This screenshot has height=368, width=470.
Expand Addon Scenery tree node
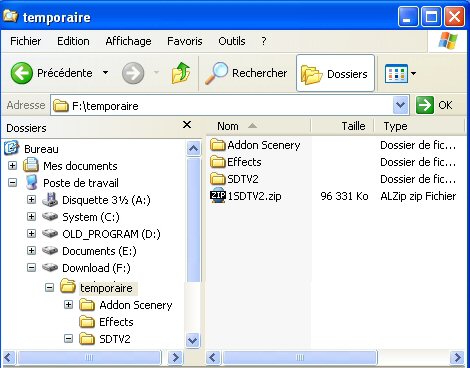[68, 304]
